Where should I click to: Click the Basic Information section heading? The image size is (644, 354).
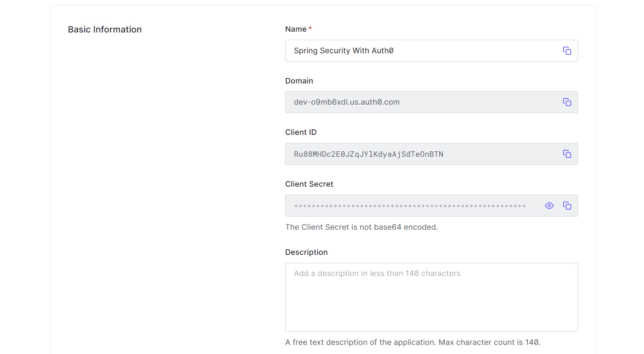point(105,30)
